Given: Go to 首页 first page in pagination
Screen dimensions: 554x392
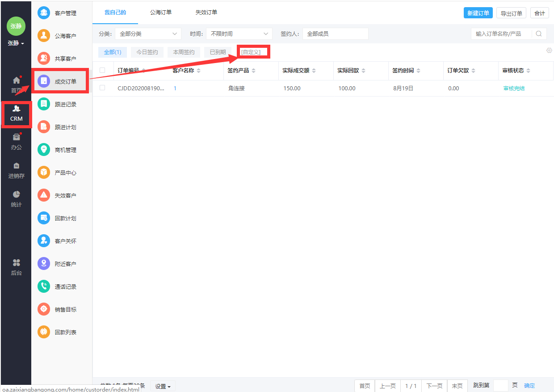Looking at the screenshot, I should [365, 386].
